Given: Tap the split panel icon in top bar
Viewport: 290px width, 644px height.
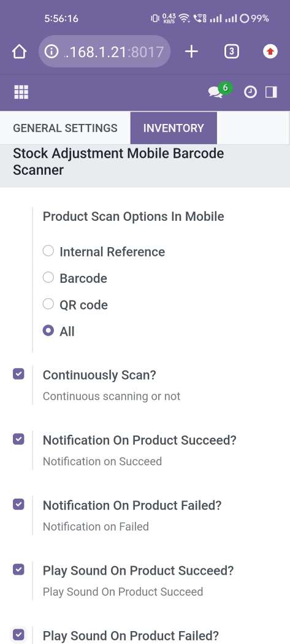Looking at the screenshot, I should [271, 92].
